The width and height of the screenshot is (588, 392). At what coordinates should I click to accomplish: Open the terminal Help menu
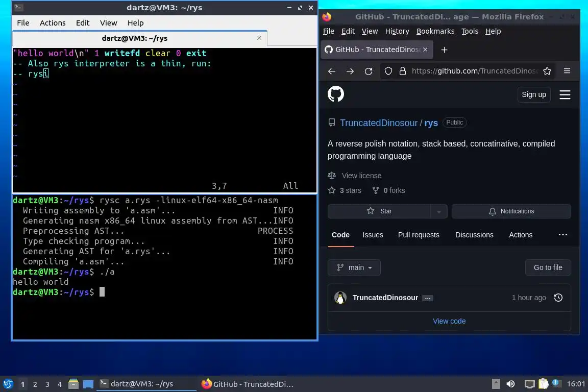pyautogui.click(x=135, y=23)
